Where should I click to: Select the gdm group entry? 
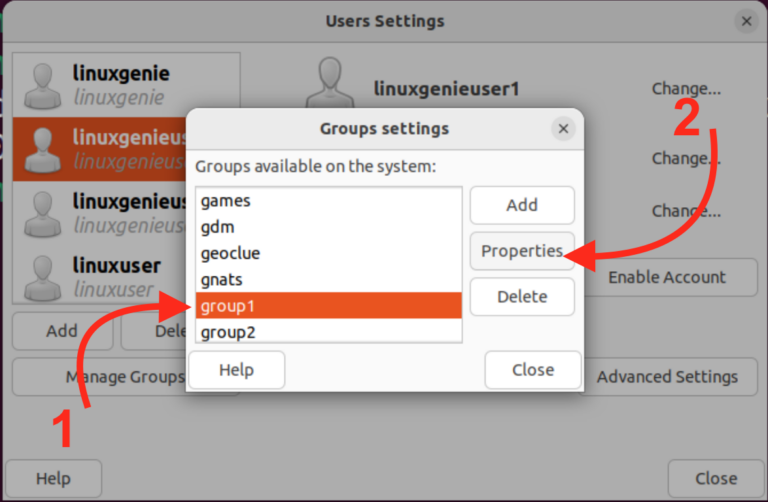click(x=328, y=227)
